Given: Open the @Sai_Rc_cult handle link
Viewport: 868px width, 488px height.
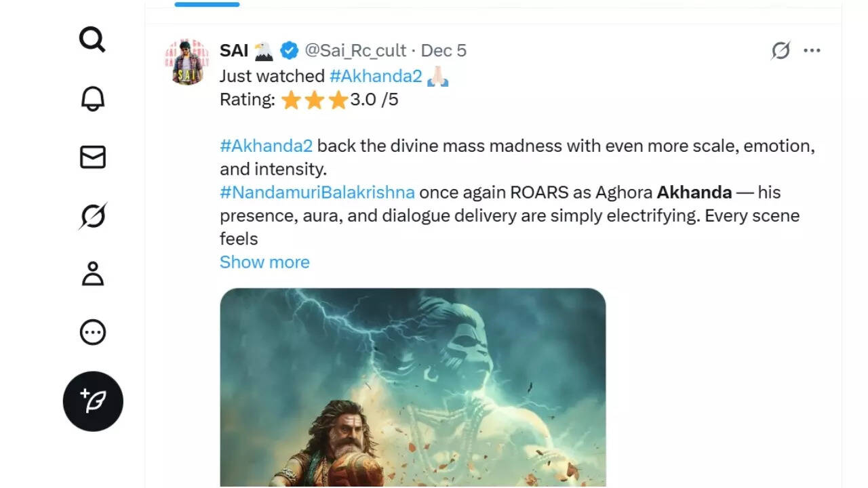Looking at the screenshot, I should click(x=355, y=51).
